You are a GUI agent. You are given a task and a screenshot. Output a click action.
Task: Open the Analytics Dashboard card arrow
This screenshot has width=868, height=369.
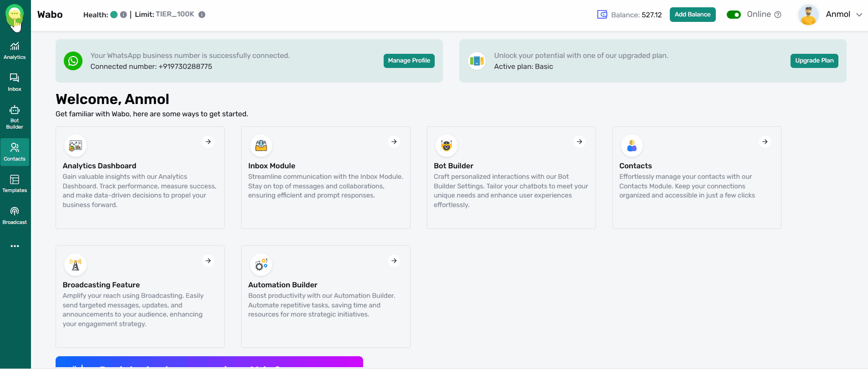(208, 142)
